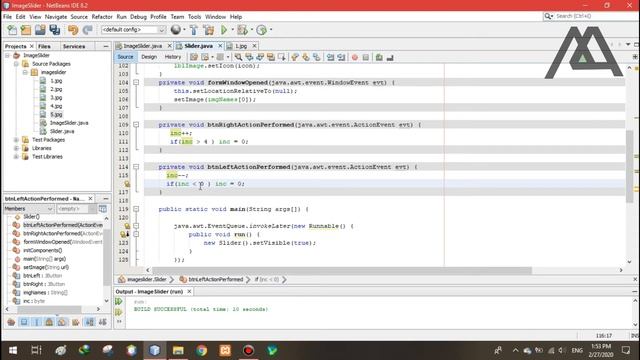
Task: Click the lightbulb hint icon on line 116
Action: coord(127,184)
